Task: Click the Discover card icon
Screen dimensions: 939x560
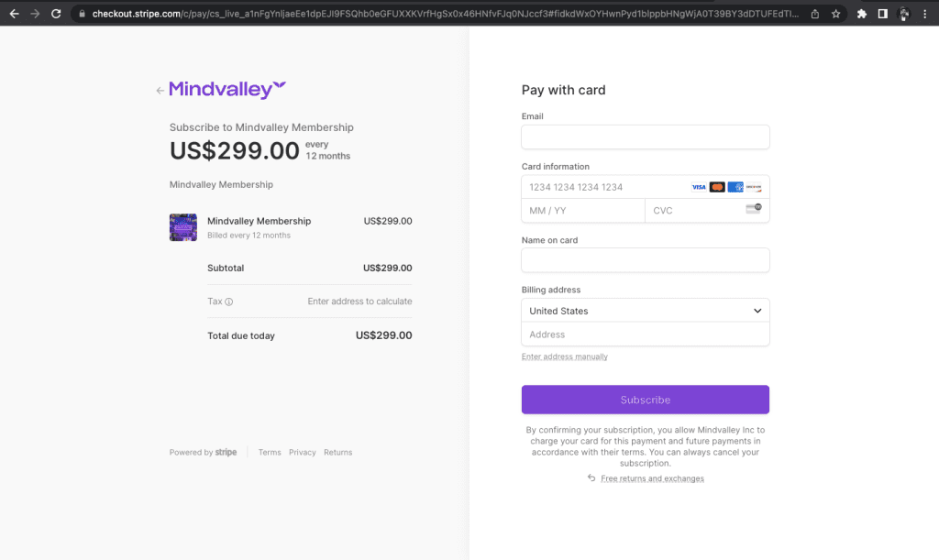Action: pyautogui.click(x=754, y=187)
